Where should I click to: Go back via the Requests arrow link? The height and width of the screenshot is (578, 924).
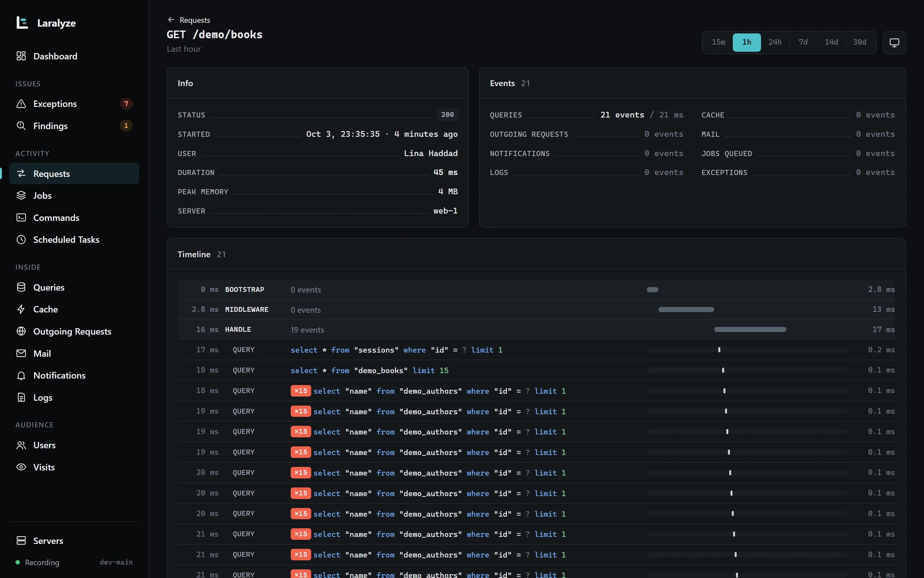coord(189,20)
